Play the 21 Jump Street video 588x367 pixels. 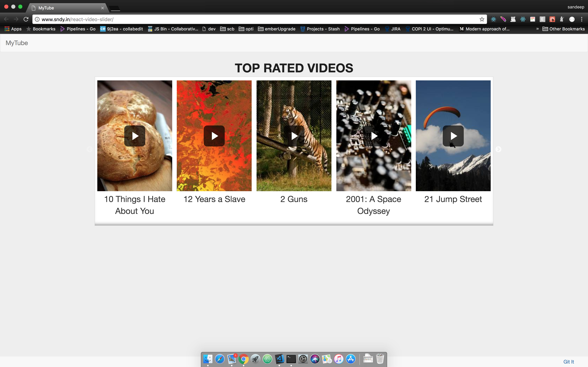click(453, 136)
